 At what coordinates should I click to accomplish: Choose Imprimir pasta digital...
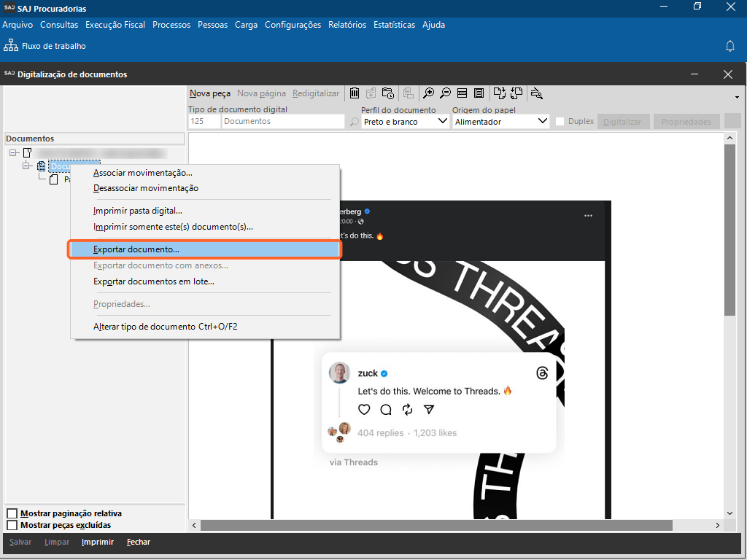point(205,211)
